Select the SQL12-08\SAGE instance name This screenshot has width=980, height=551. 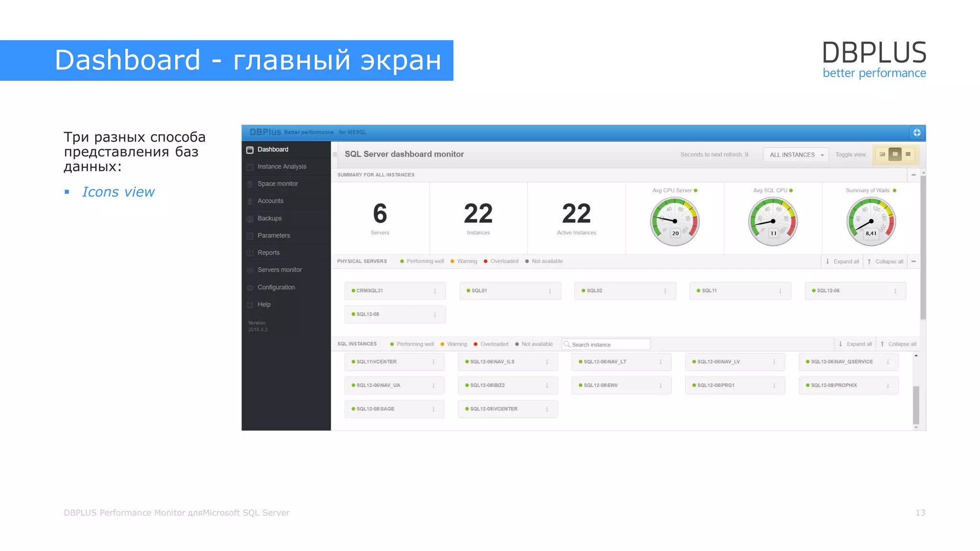[x=375, y=409]
